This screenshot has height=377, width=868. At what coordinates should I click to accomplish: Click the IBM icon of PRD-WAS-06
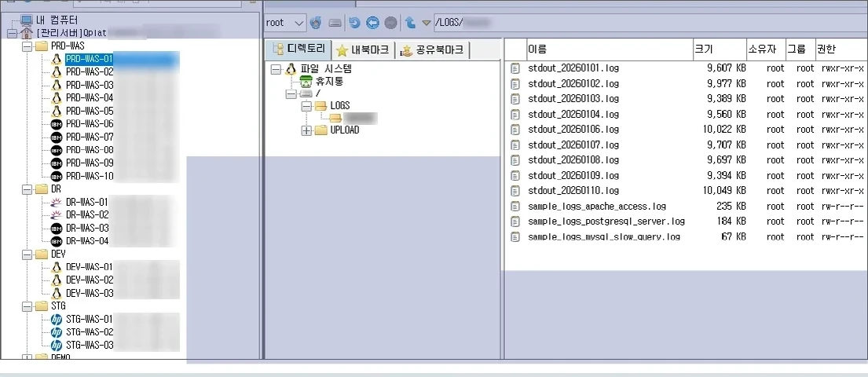click(56, 124)
